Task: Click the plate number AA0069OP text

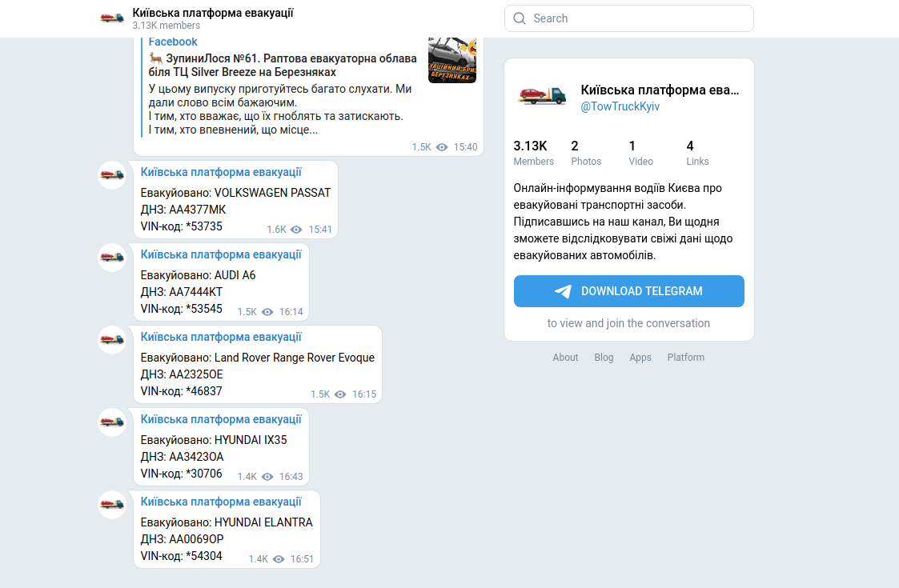Action: 196,539
